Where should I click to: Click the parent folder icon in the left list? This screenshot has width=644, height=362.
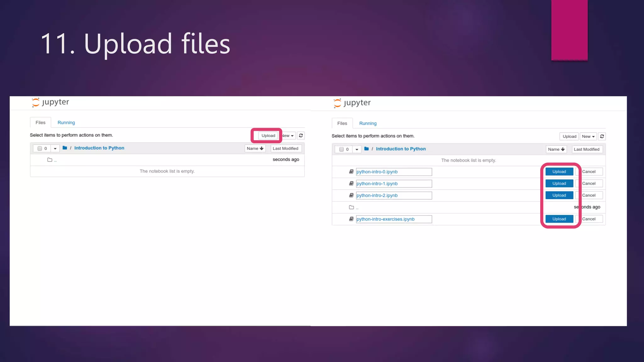tap(50, 160)
